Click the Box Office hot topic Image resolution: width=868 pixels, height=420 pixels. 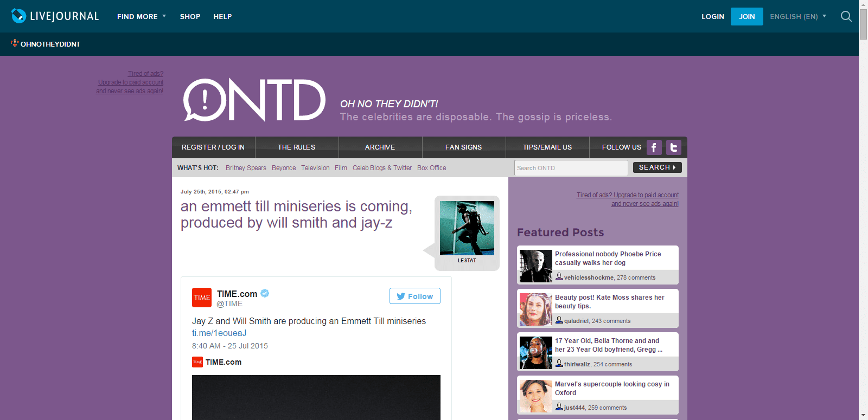tap(432, 168)
